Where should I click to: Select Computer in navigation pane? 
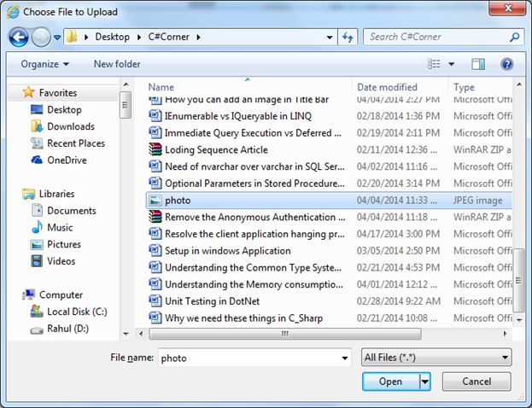(x=61, y=294)
